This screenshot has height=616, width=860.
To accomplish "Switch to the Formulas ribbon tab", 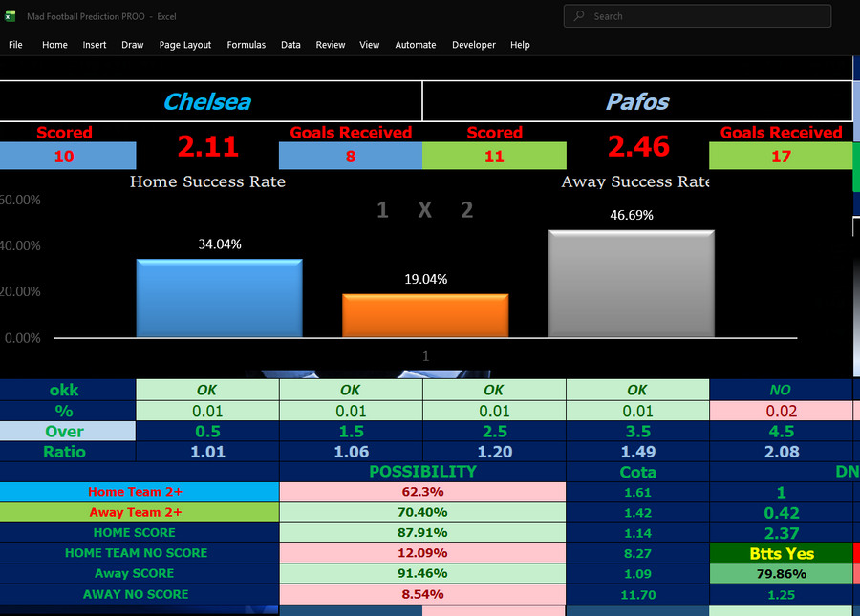I will point(246,44).
